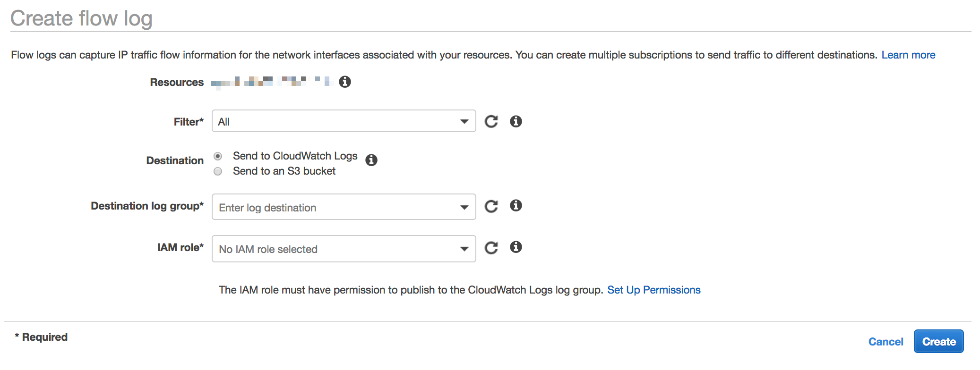This screenshot has height=370, width=980.
Task: Choose the Send to an S3 bucket option
Action: point(218,171)
